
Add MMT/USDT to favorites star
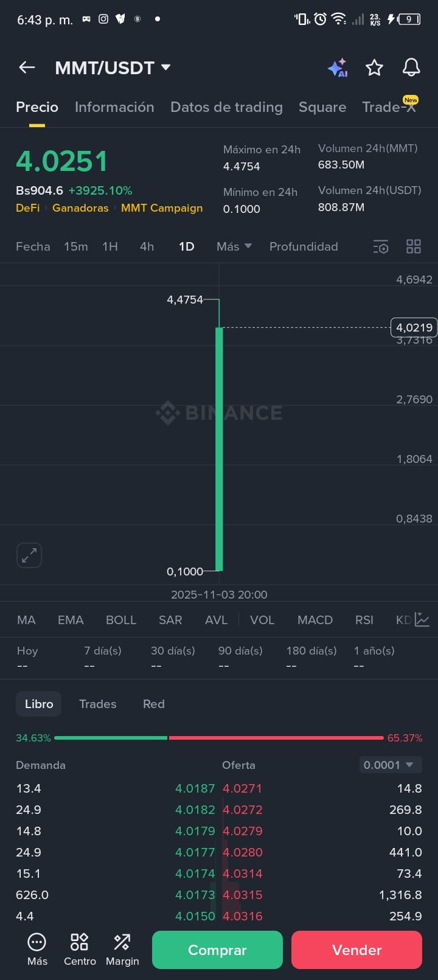click(x=374, y=68)
